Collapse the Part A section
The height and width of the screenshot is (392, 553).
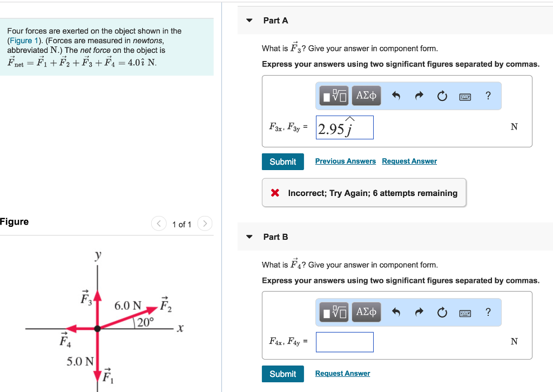[x=249, y=20]
